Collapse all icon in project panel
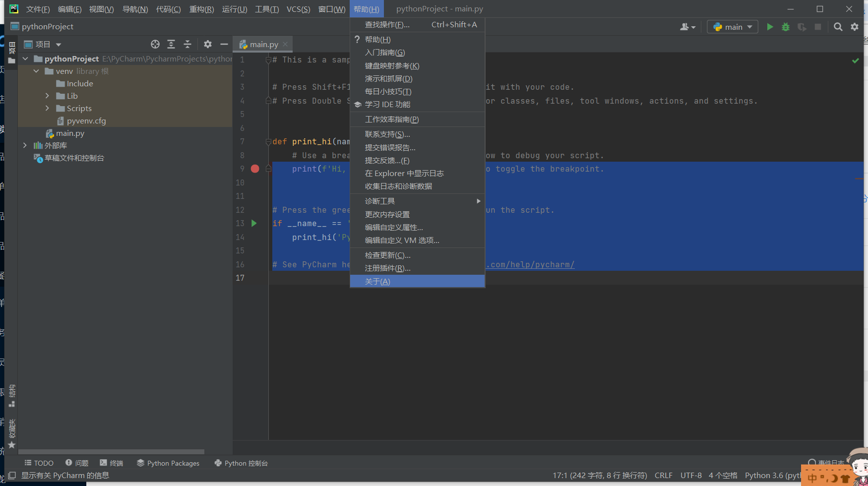Screen dimensions: 868x486 (187, 44)
